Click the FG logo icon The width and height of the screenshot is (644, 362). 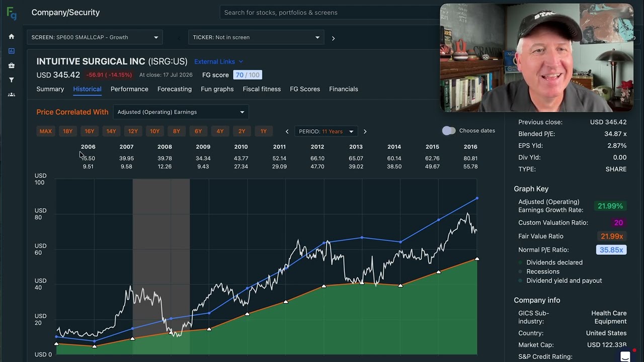11,14
